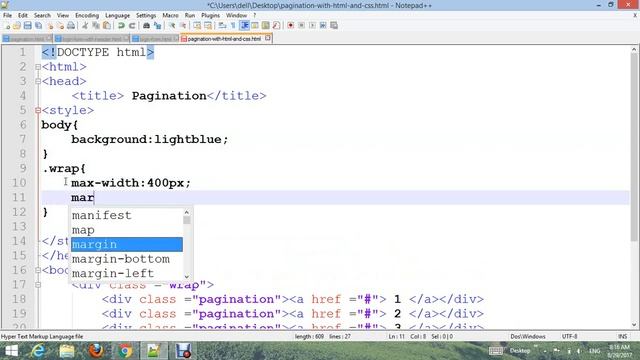Pick 'margin-bottom' from autocomplete list
This screenshot has width=640, height=360.
(x=127, y=259)
